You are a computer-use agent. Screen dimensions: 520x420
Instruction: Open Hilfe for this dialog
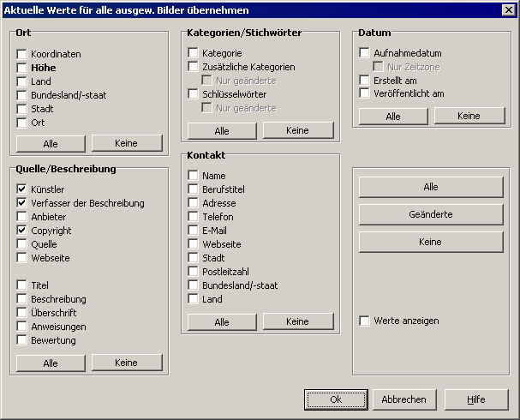click(x=476, y=399)
